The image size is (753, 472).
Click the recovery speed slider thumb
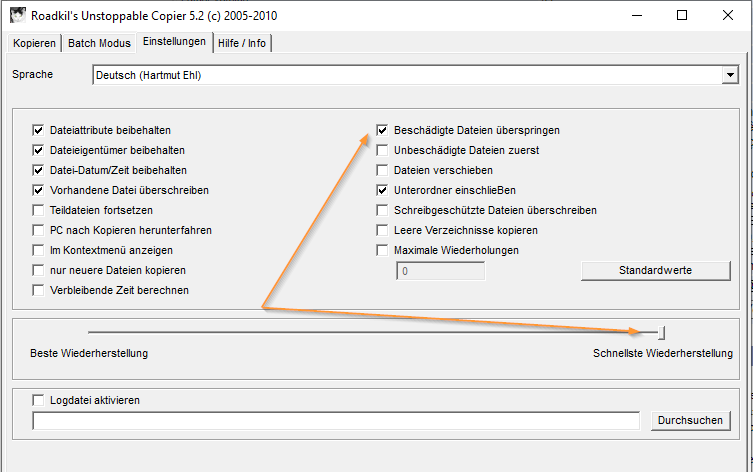click(x=662, y=332)
